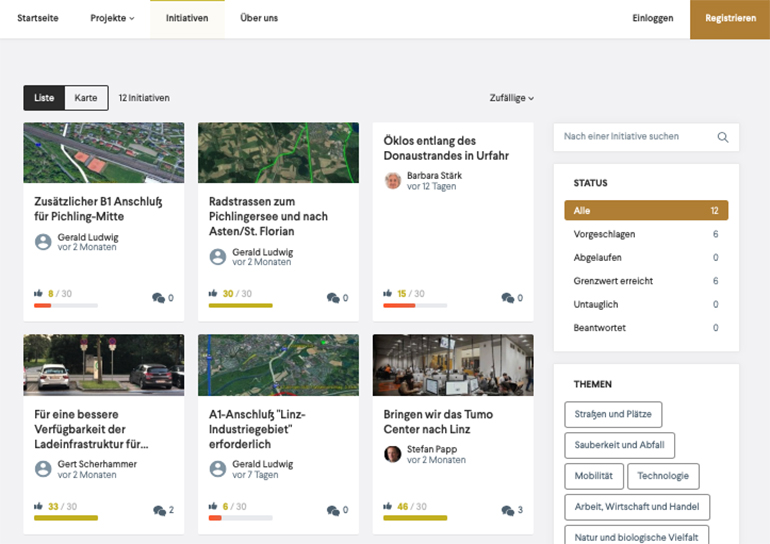
Task: Click thumbs-up icon on Radstrassen zum Pichlingersee card
Action: (213, 294)
